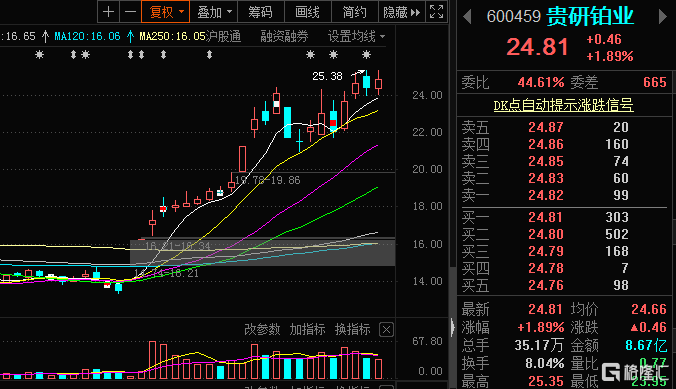The height and width of the screenshot is (389, 676).
Task: Go to previous stock arrow
Action: (467, 17)
